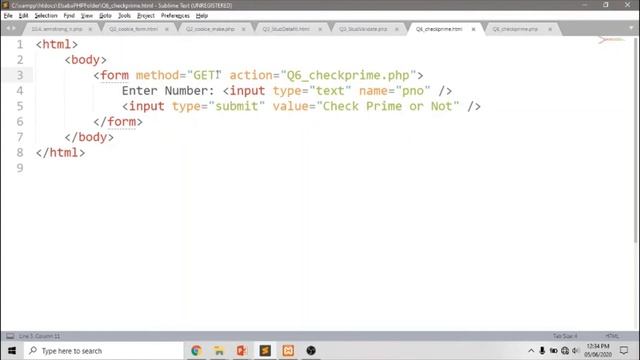Click the microphone tray icon
The width and height of the screenshot is (640, 360).
[x=542, y=351]
